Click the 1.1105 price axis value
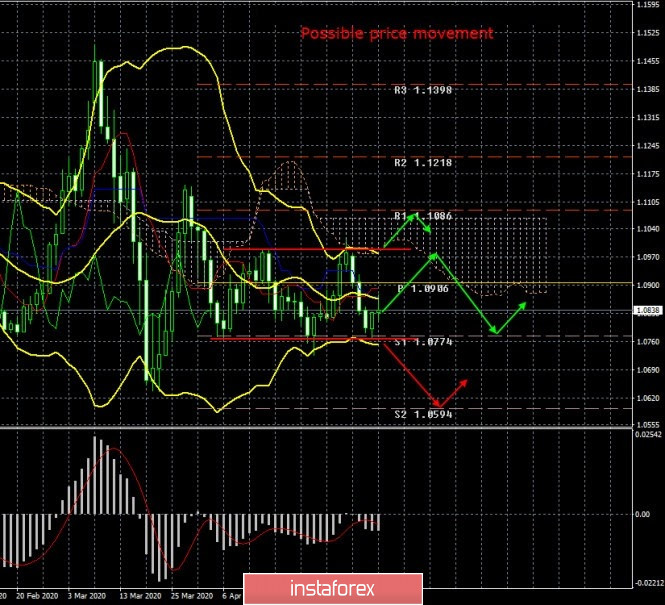 coord(648,202)
